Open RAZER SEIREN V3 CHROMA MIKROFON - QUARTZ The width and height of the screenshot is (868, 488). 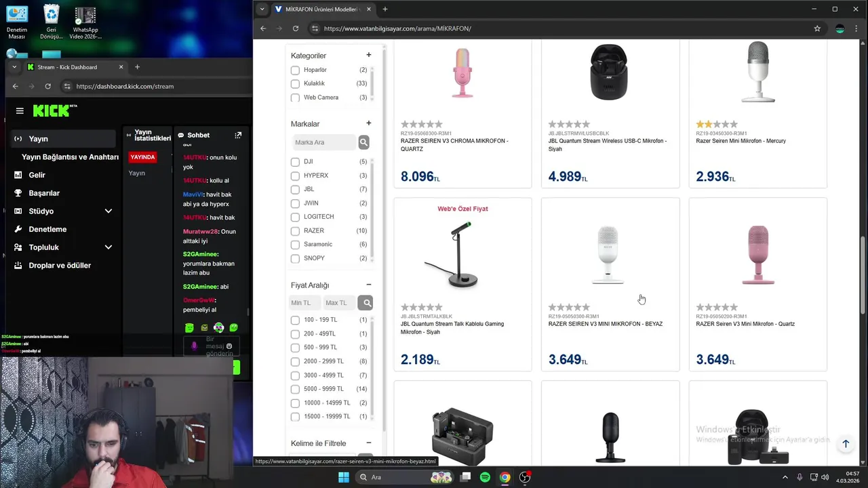pyautogui.click(x=454, y=145)
